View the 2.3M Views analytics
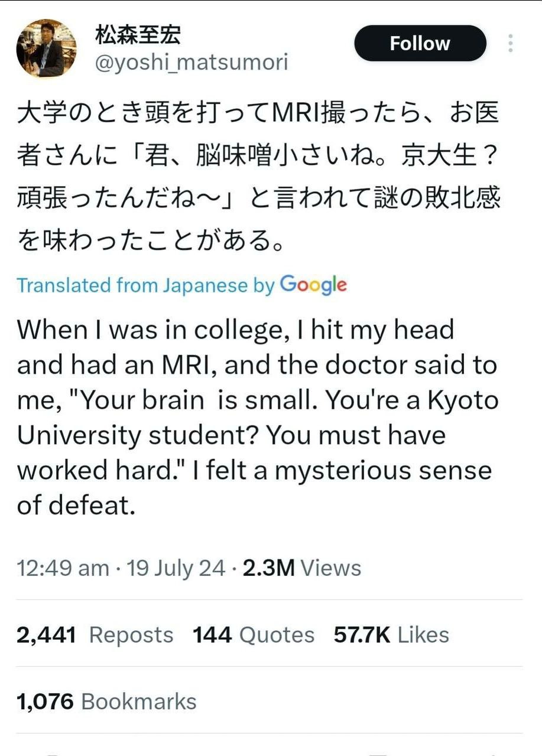The width and height of the screenshot is (542, 756). pyautogui.click(x=301, y=568)
